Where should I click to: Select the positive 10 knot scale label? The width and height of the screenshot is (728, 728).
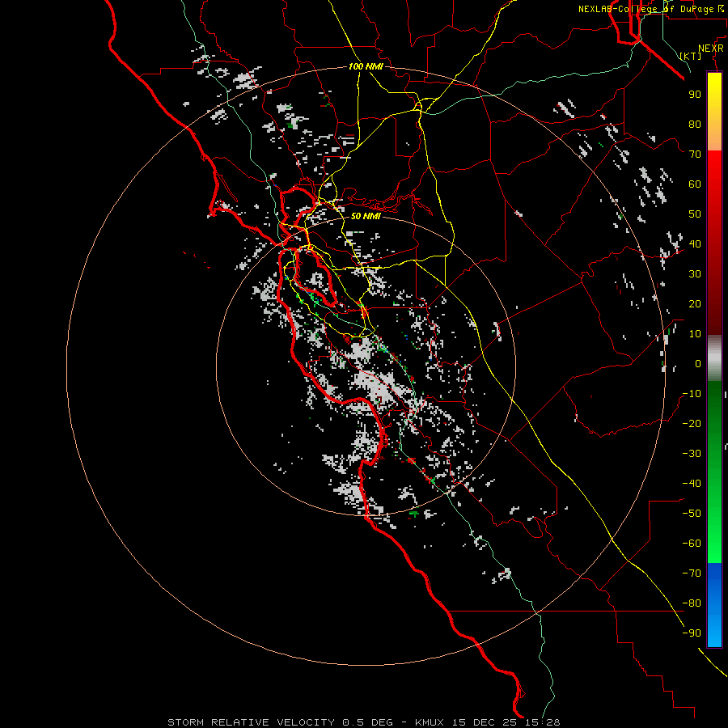[695, 334]
